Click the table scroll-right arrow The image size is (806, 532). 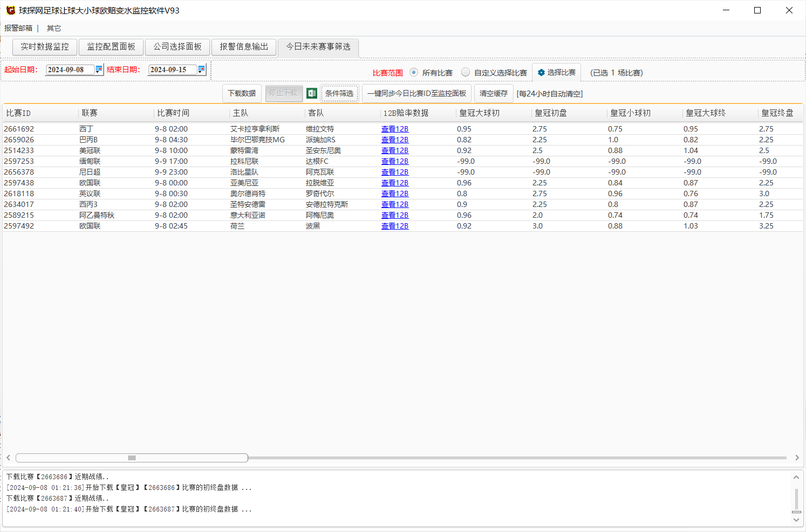click(797, 458)
